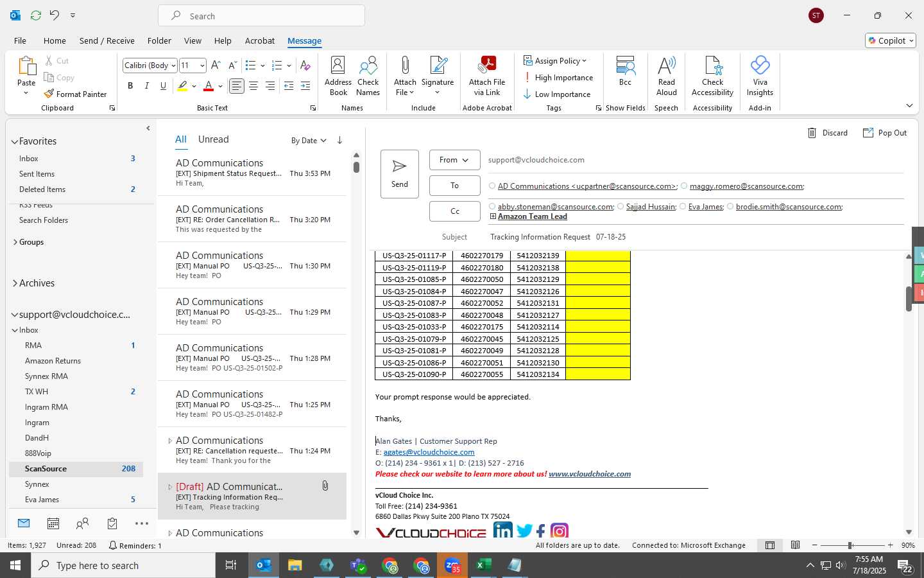Viewport: 924px width, 578px height.
Task: Switch to Calendar view in navigation bar
Action: point(53,523)
